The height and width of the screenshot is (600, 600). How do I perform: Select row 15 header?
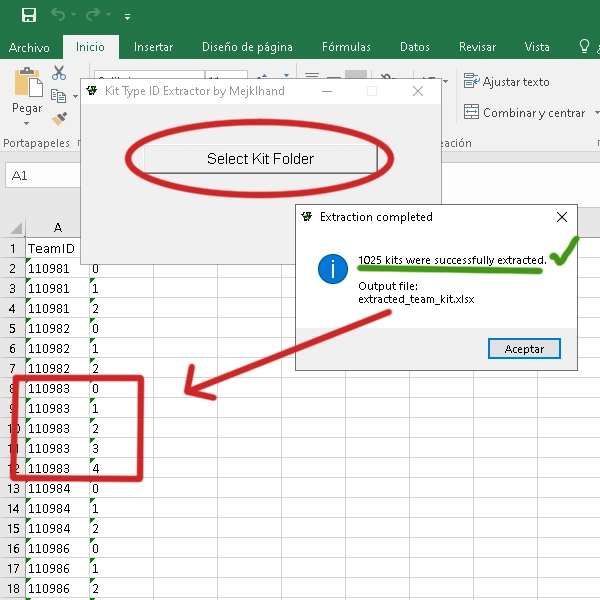coord(13,528)
